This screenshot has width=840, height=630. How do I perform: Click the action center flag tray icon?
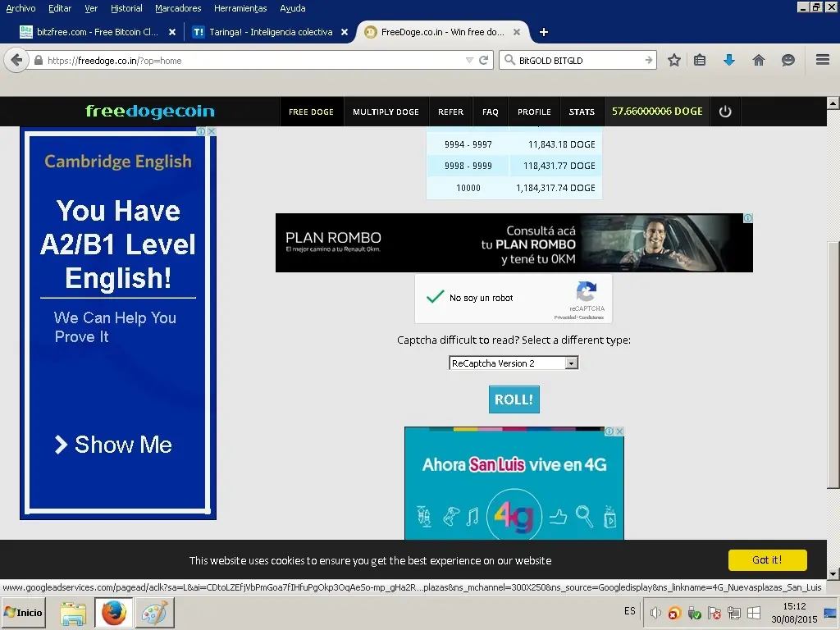(714, 613)
